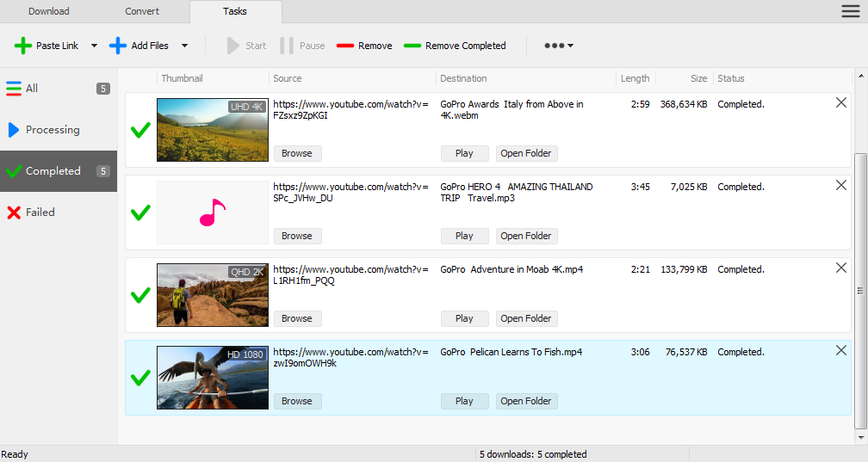Click the green Remove Completed minus icon
868x462 pixels.
click(412, 46)
